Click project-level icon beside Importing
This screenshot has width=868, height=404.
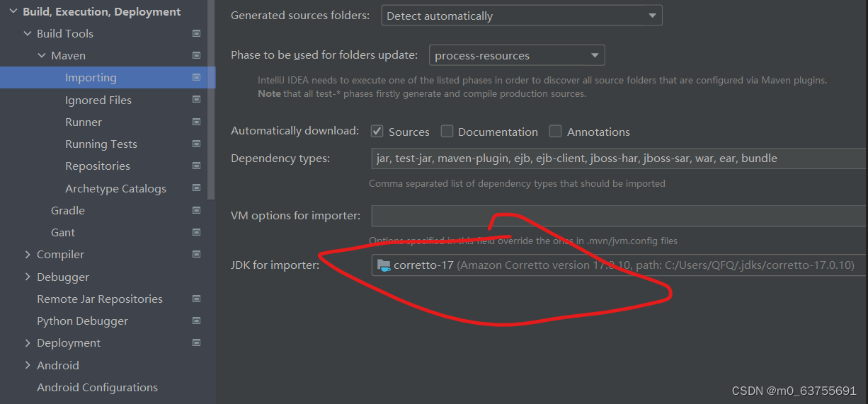[197, 77]
